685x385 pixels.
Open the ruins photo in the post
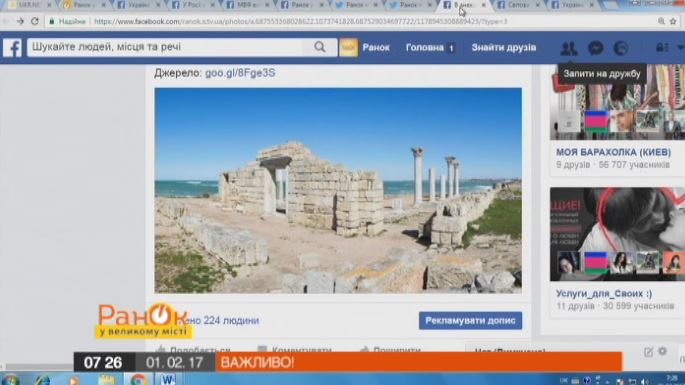point(338,191)
